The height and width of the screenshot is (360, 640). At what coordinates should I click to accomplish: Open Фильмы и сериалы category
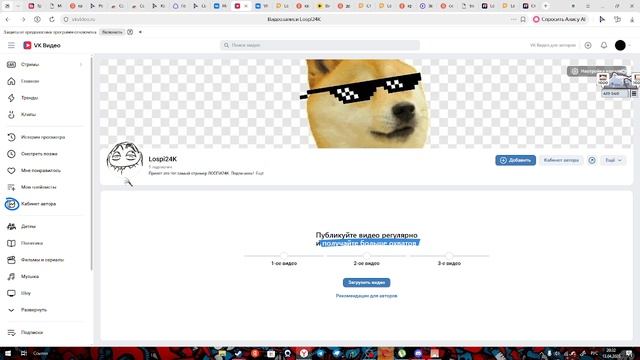tap(42, 260)
